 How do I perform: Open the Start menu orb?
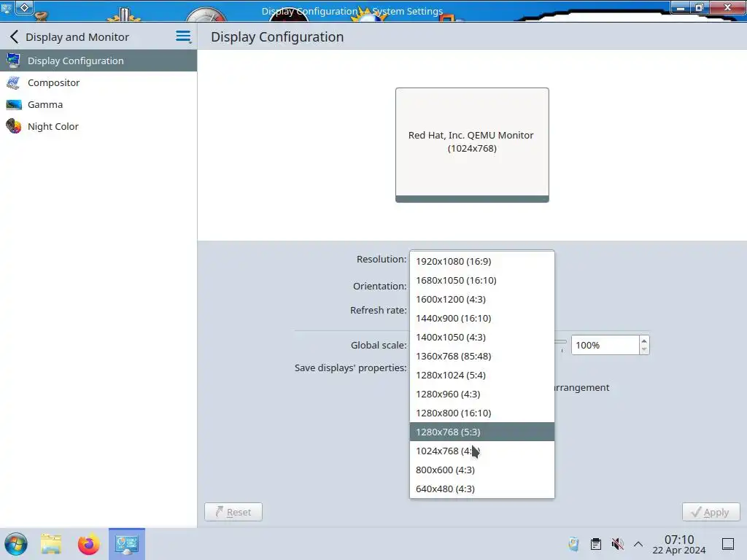tap(16, 544)
